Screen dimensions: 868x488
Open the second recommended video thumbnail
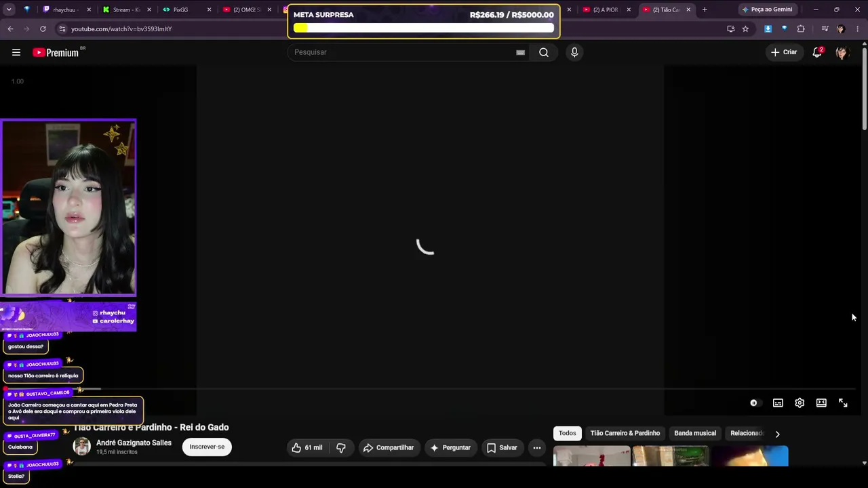[671, 456]
